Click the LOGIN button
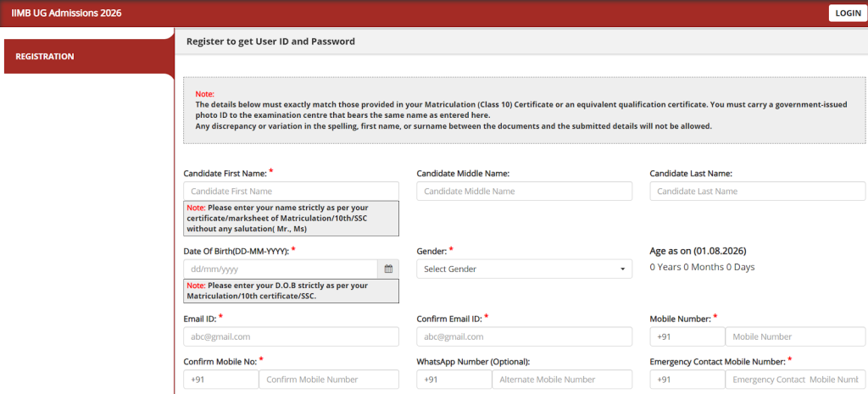 (847, 13)
